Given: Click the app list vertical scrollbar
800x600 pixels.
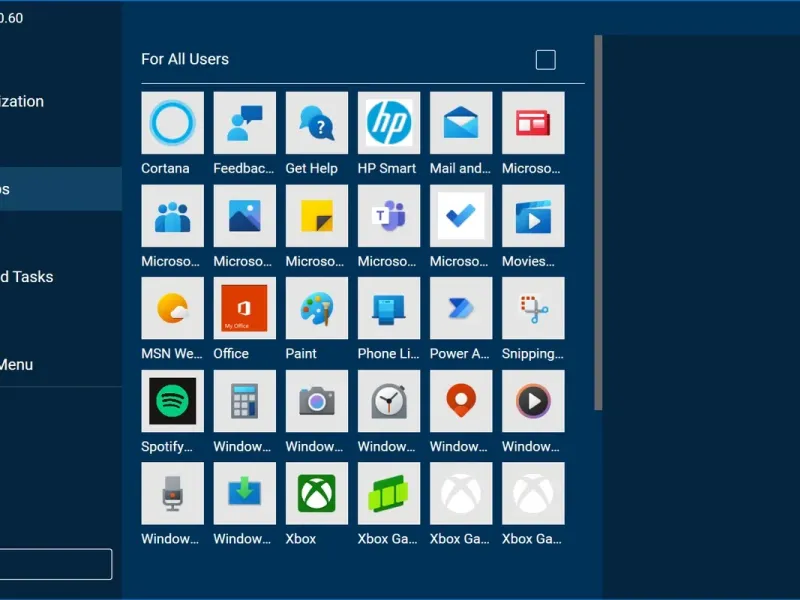Looking at the screenshot, I should tap(598, 222).
